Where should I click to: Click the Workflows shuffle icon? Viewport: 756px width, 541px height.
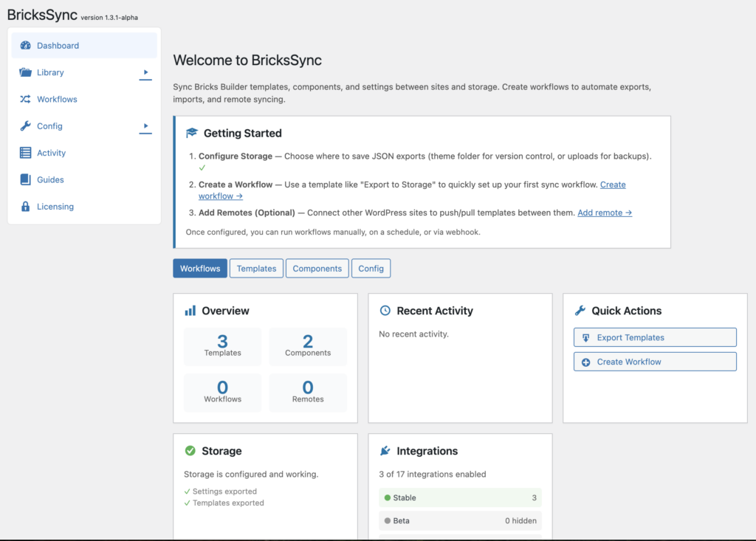(x=25, y=100)
